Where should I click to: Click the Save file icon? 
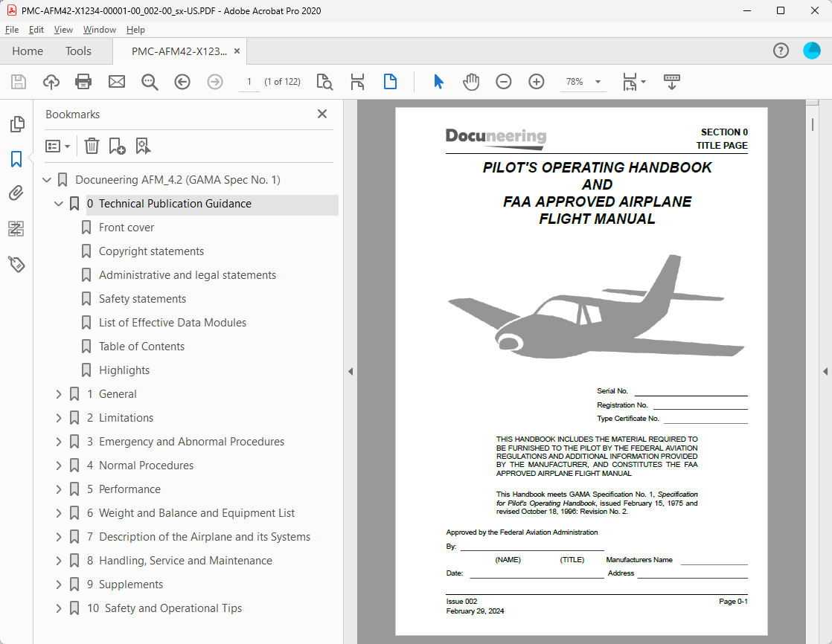tap(19, 82)
